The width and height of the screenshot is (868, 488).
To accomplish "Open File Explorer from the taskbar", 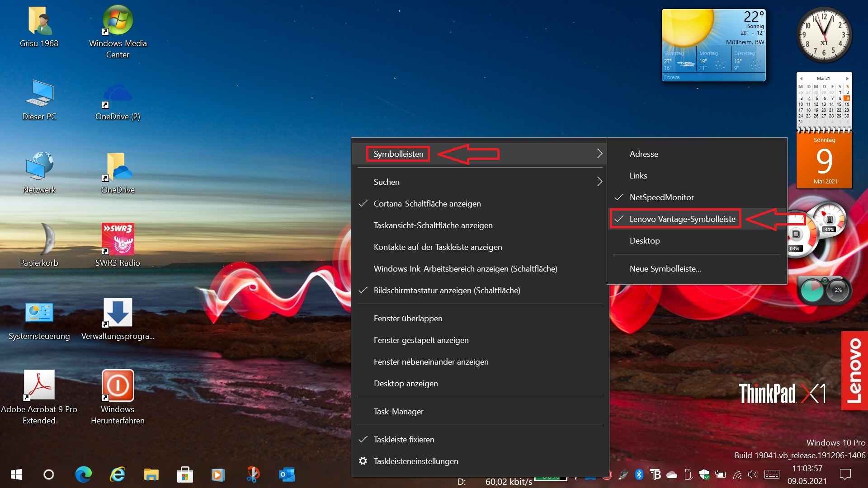I will 151,474.
